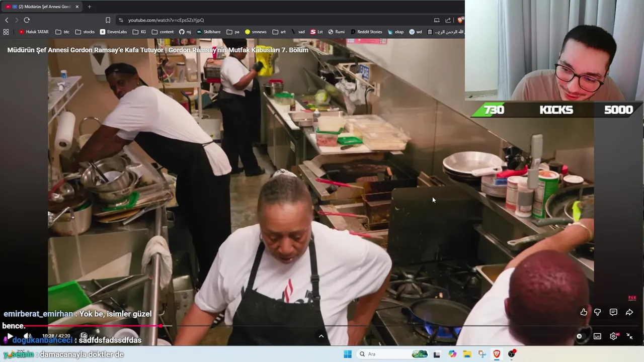Screen dimensions: 644x362
Task: Open the Skillshare bookmark
Action: click(209, 32)
